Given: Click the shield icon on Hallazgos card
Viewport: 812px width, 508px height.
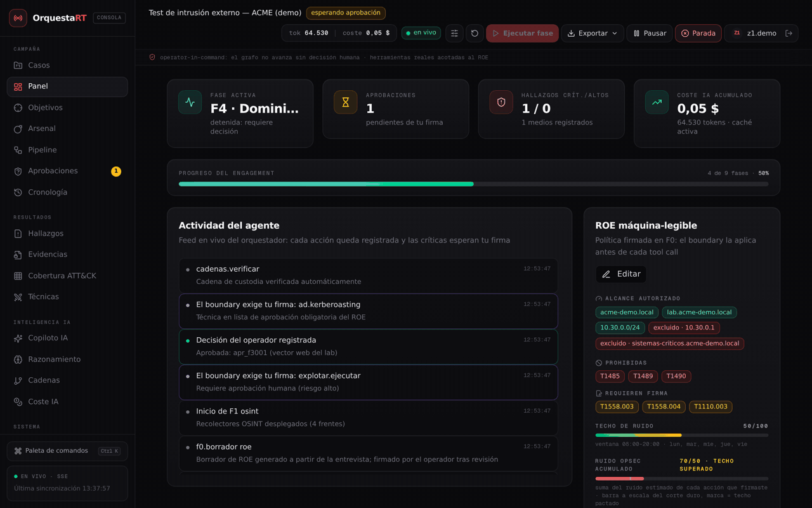Looking at the screenshot, I should coord(501,102).
